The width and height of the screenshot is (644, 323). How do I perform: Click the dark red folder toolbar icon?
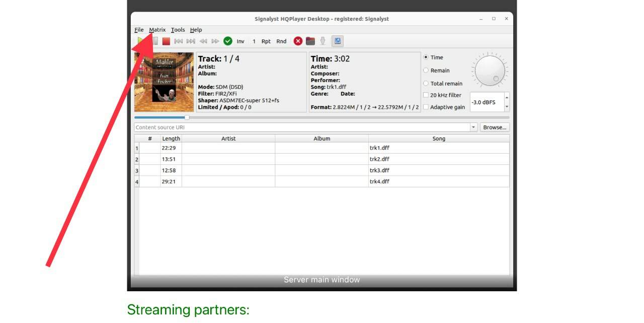pyautogui.click(x=310, y=41)
